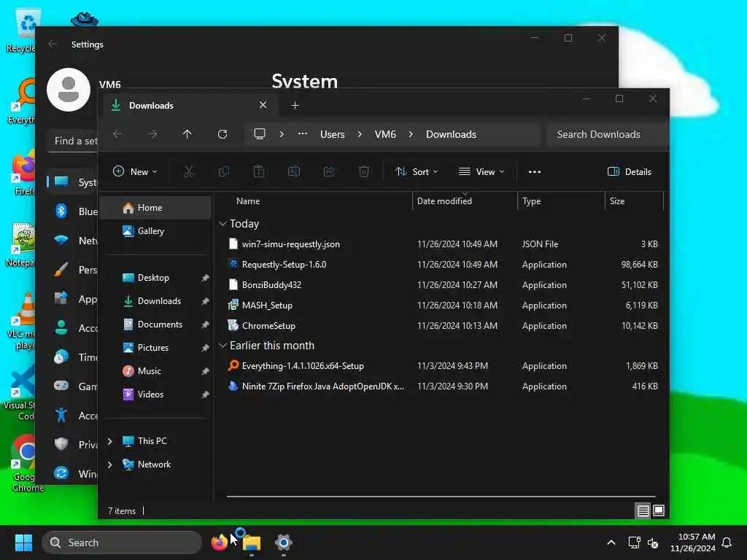Open the View dropdown
The image size is (747, 560).
481,172
